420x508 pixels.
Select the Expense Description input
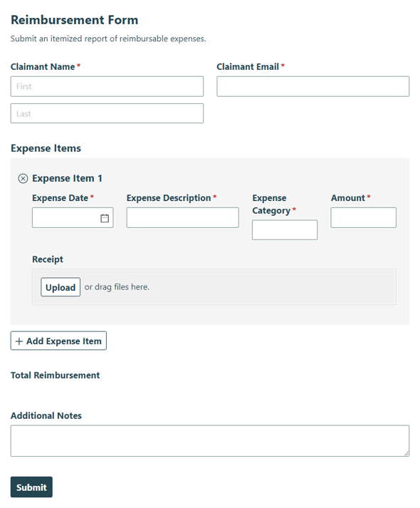182,218
